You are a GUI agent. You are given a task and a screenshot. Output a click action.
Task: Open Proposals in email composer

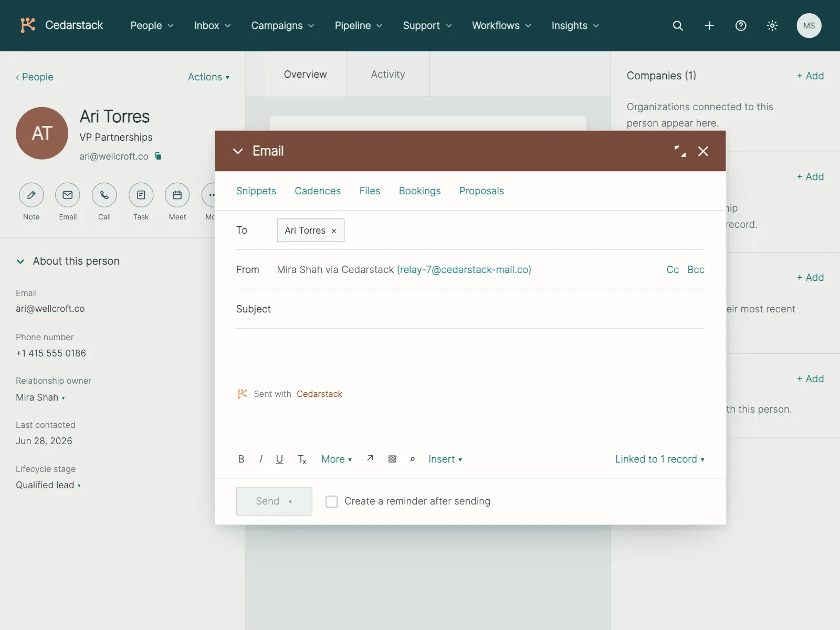[x=481, y=191]
